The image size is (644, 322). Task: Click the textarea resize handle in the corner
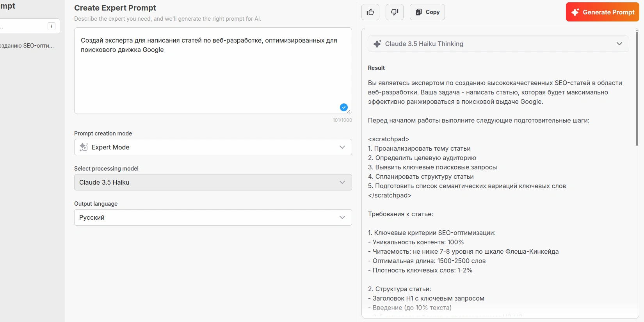click(x=349, y=111)
